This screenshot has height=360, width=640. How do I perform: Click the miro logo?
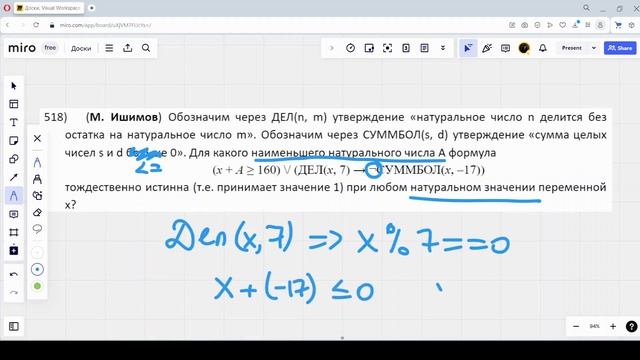tap(22, 48)
